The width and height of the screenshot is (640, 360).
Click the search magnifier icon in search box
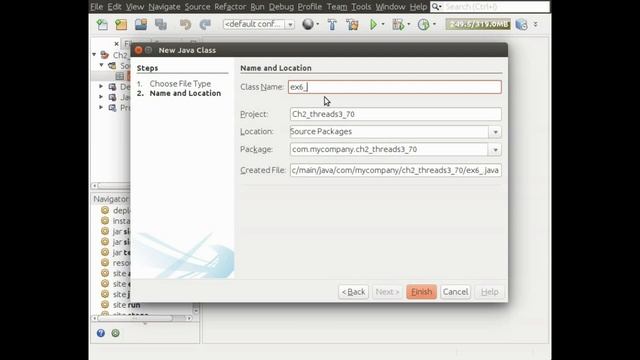(436, 7)
